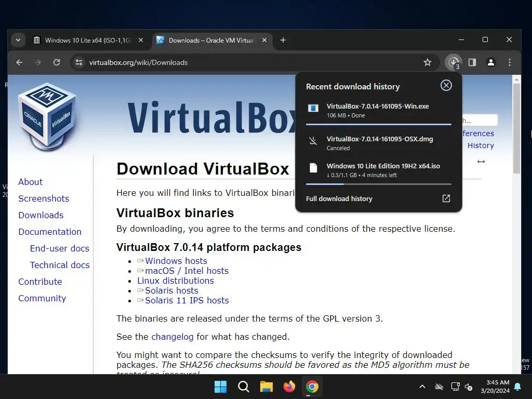The width and height of the screenshot is (532, 399).
Task: Open End-user docs link
Action: pyautogui.click(x=60, y=248)
